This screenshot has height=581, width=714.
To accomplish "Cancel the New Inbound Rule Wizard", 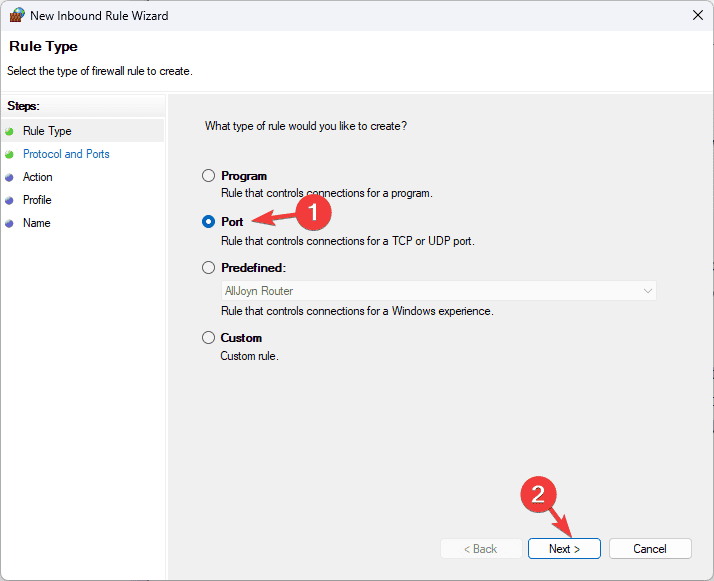I will click(649, 549).
